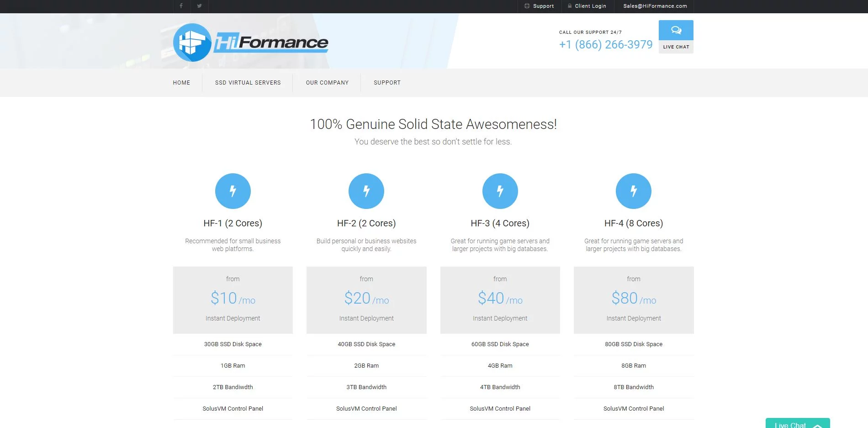The height and width of the screenshot is (428, 868).
Task: Click the Client Login padlock icon
Action: tap(570, 6)
